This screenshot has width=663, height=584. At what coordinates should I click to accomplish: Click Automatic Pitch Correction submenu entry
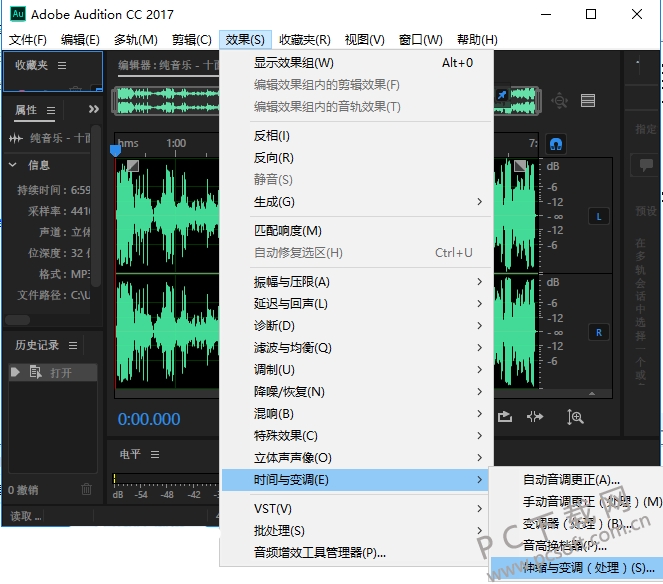pyautogui.click(x=571, y=480)
